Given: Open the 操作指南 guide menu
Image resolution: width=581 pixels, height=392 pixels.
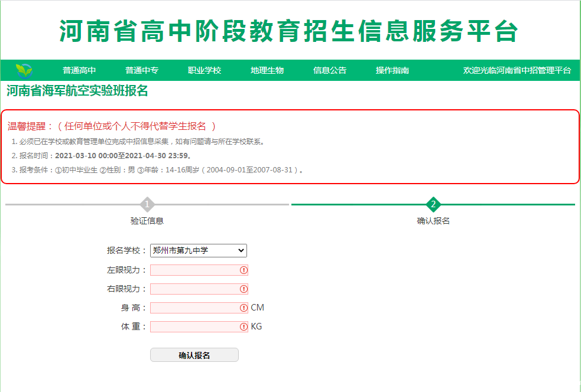Looking at the screenshot, I should click(392, 70).
